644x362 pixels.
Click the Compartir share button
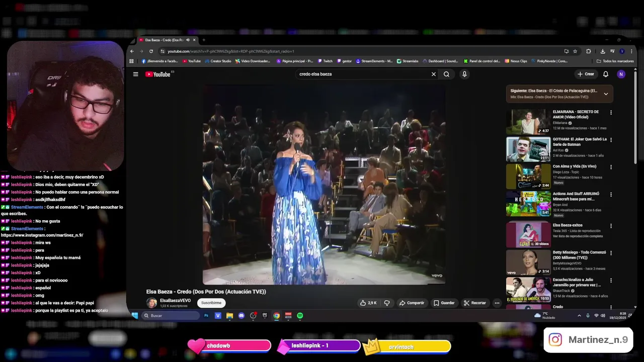[412, 303]
